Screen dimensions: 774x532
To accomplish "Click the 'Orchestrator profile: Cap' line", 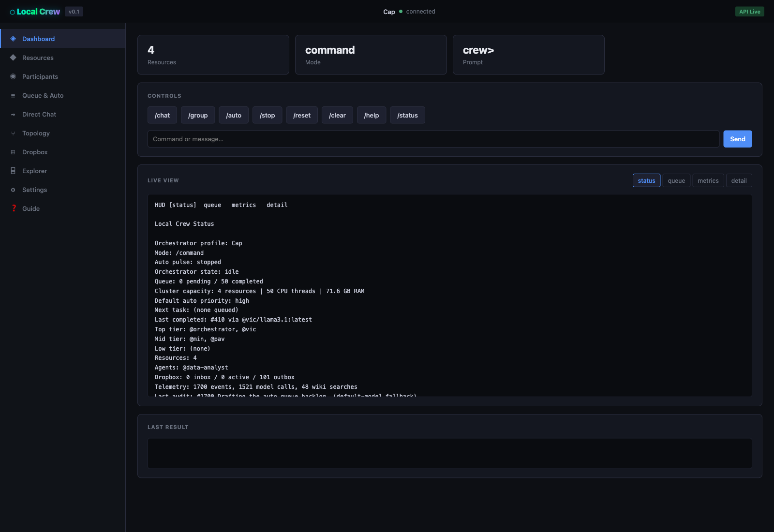I will point(198,243).
